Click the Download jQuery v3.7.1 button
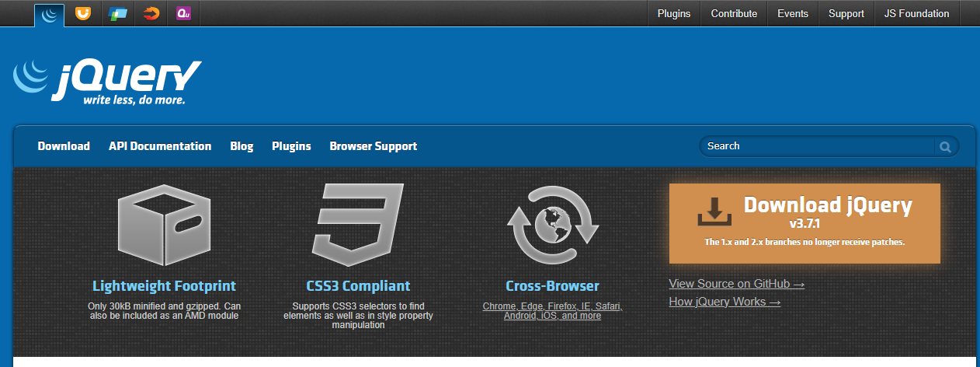The height and width of the screenshot is (367, 980). click(x=805, y=224)
